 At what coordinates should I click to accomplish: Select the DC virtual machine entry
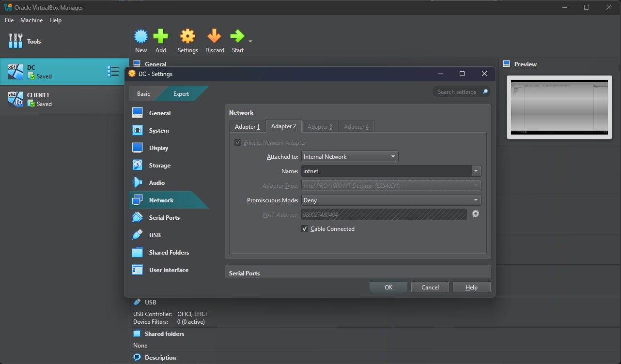[x=64, y=72]
